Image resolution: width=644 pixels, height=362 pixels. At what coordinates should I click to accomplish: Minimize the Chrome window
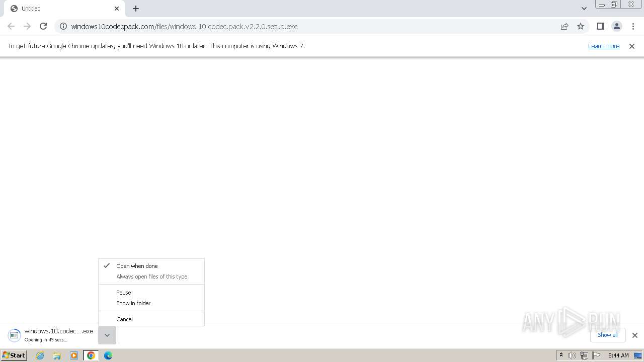click(602, 5)
